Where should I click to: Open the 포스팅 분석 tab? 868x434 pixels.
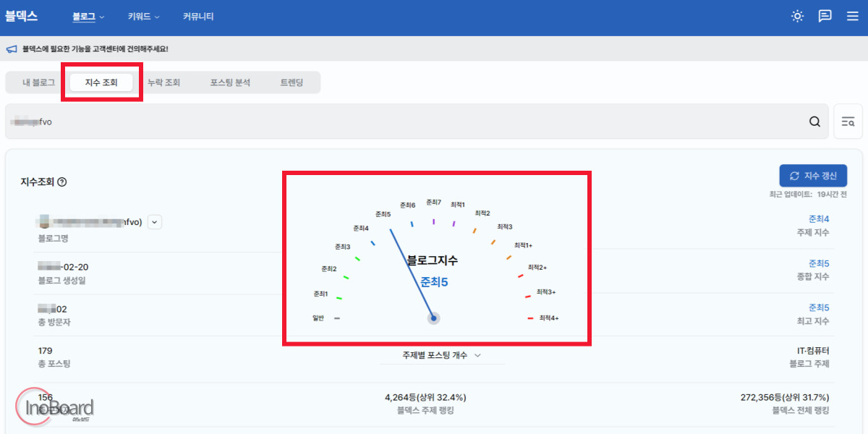click(230, 82)
